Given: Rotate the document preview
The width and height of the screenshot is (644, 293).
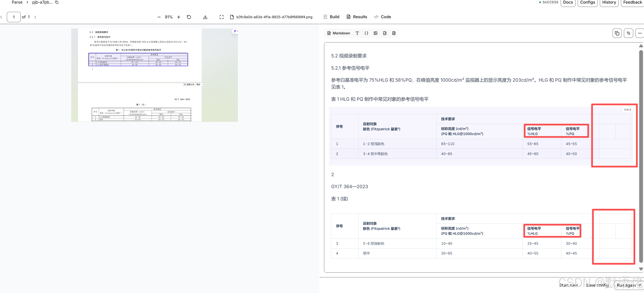Looking at the screenshot, I should point(189,17).
